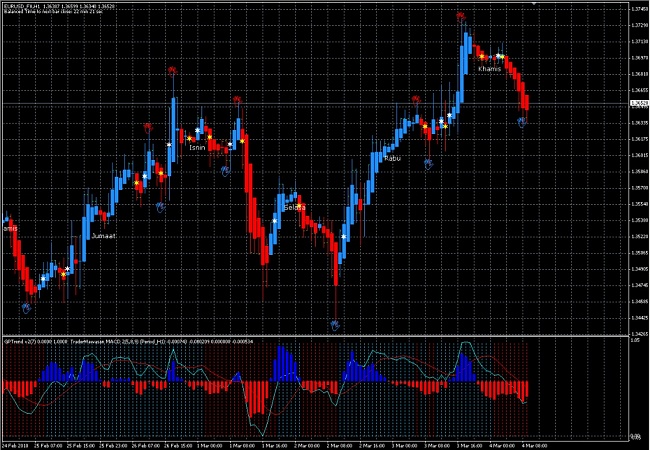Select the Rabu day label on the chart
650x450 pixels.
392,157
